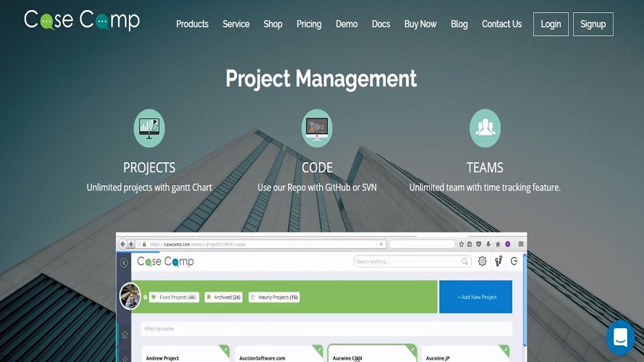The height and width of the screenshot is (362, 644).
Task: Click the browser back arrow in demo
Action: point(122,244)
